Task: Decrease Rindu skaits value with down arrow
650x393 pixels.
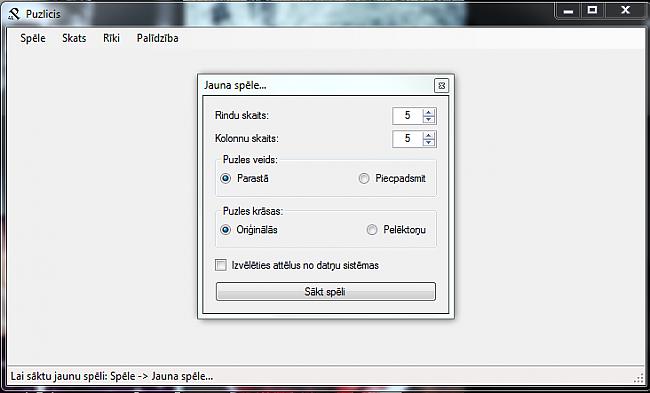Action: point(429,120)
